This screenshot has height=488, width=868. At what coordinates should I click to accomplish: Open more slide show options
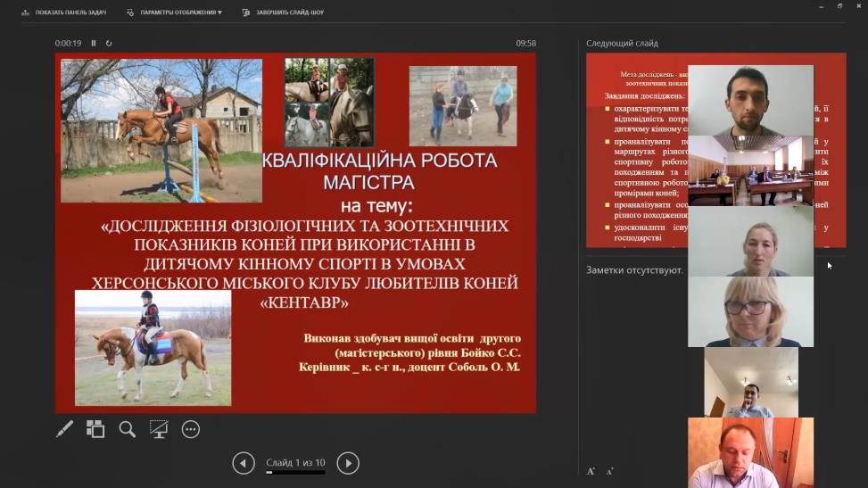click(x=190, y=429)
